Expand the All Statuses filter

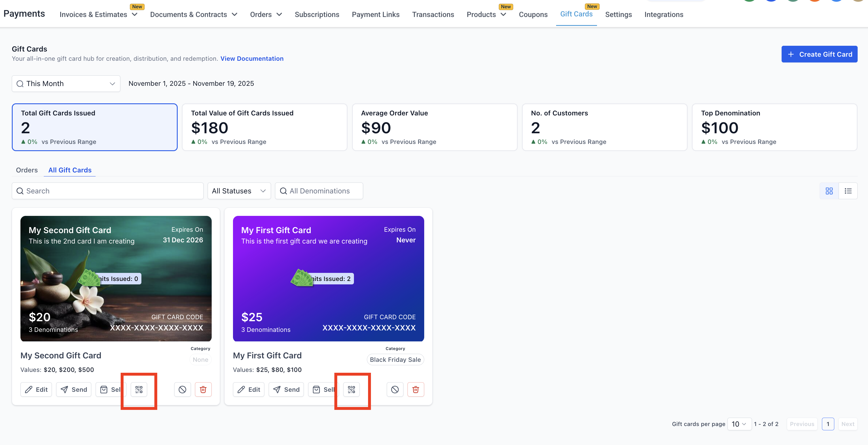[239, 191]
